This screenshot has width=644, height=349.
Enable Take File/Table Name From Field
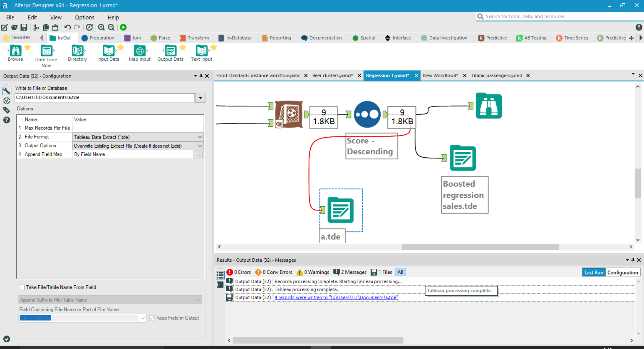pyautogui.click(x=22, y=287)
